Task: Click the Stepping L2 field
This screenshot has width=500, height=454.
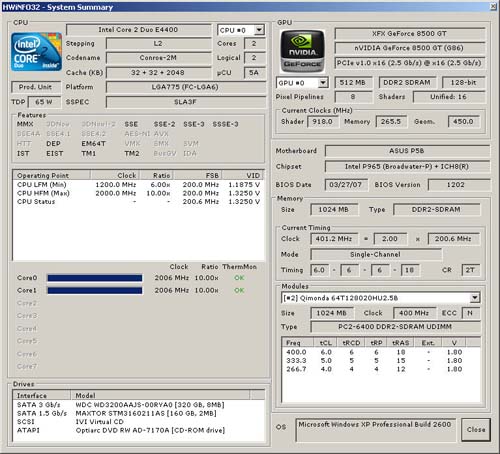Action: (158, 44)
